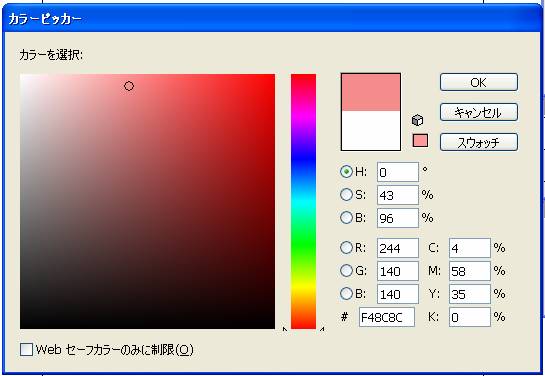545x376 pixels.
Task: Click in the S saturation value field
Action: tap(398, 195)
